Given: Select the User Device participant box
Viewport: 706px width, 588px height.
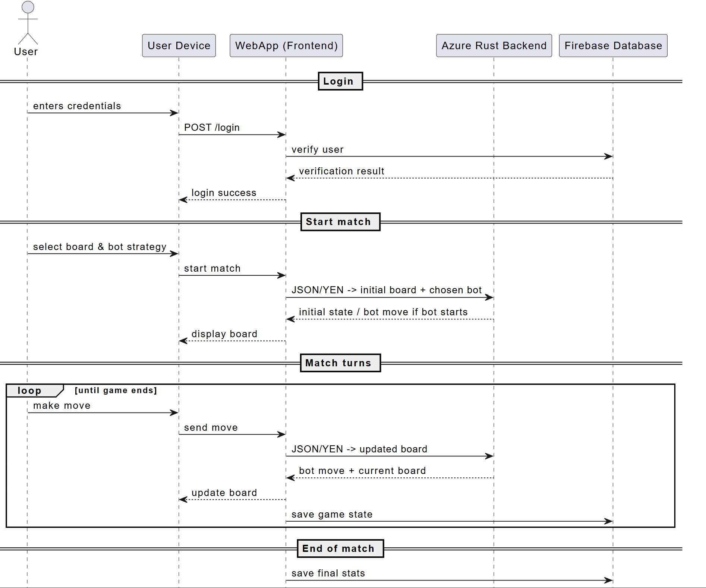Looking at the screenshot, I should [x=179, y=45].
